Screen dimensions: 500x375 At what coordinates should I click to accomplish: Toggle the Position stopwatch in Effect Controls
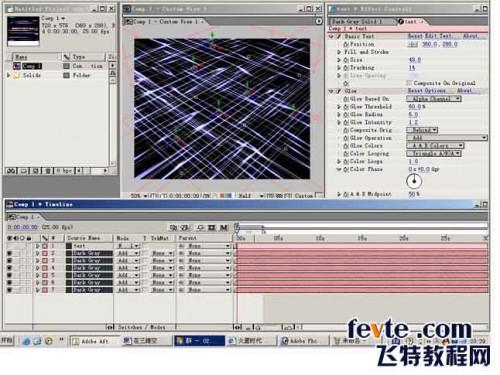pyautogui.click(x=346, y=44)
